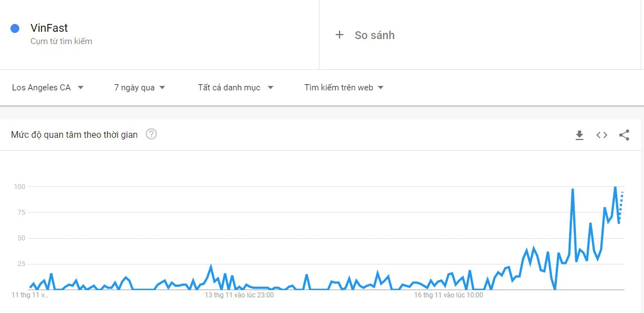Download the interest over time chart data
Viewport: 644px width, 313px height.
[579, 135]
